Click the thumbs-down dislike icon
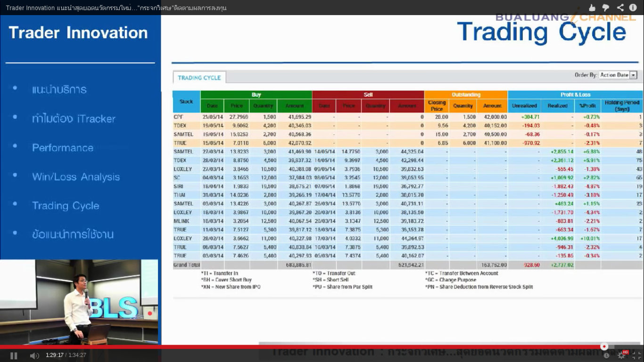The image size is (644, 362). [x=606, y=8]
